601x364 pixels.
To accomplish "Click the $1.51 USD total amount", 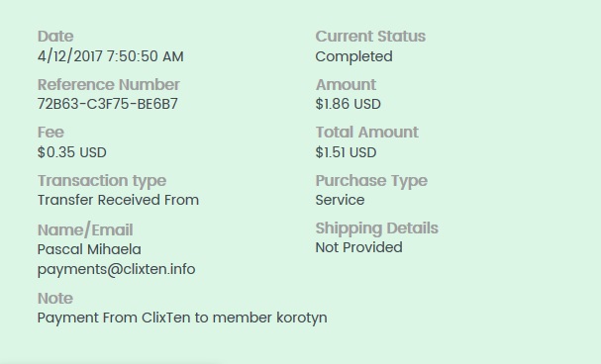I will 346,152.
